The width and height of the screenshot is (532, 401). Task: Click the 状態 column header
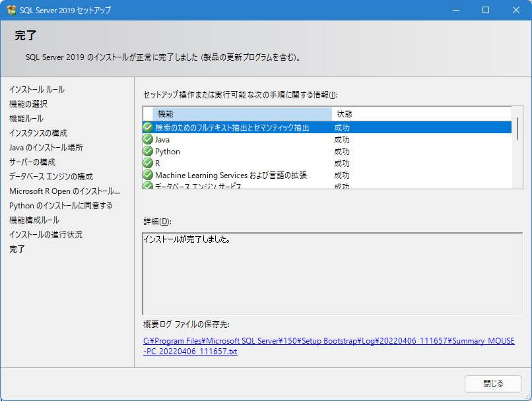coord(422,114)
